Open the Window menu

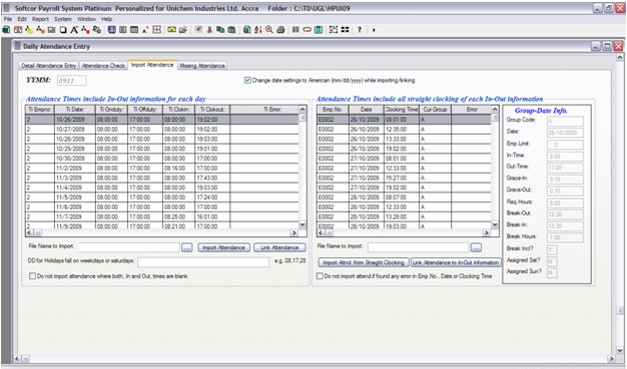click(x=86, y=19)
